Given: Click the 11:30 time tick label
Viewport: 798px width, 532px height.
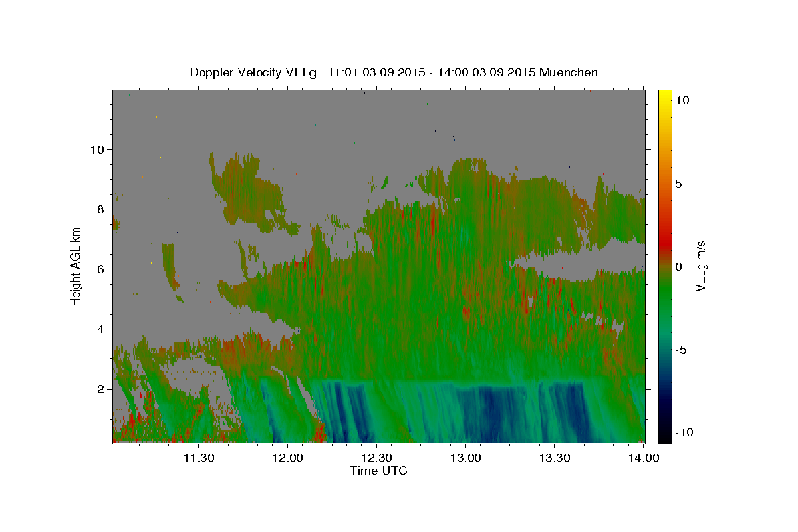Looking at the screenshot, I should pyautogui.click(x=198, y=458).
